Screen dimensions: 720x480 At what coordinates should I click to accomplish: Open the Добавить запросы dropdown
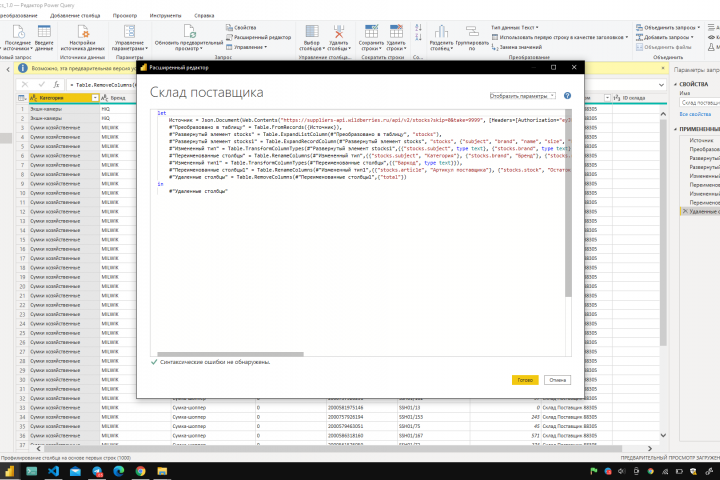click(664, 37)
